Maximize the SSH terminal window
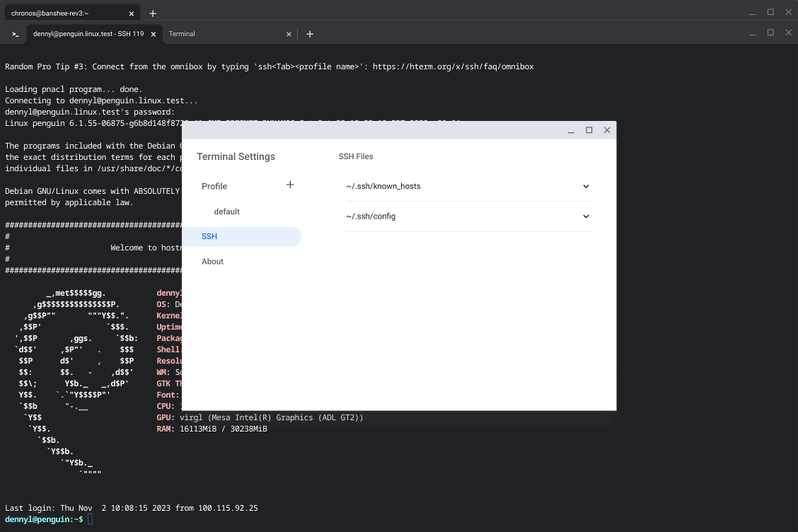798x532 pixels. coord(770,33)
